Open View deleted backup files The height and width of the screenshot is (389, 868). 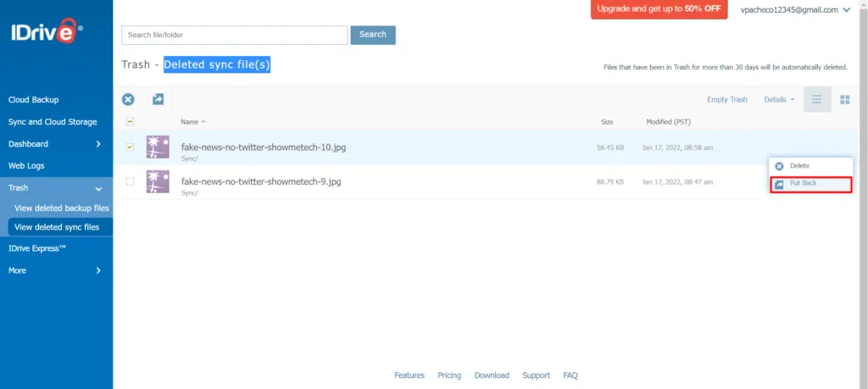[62, 208]
